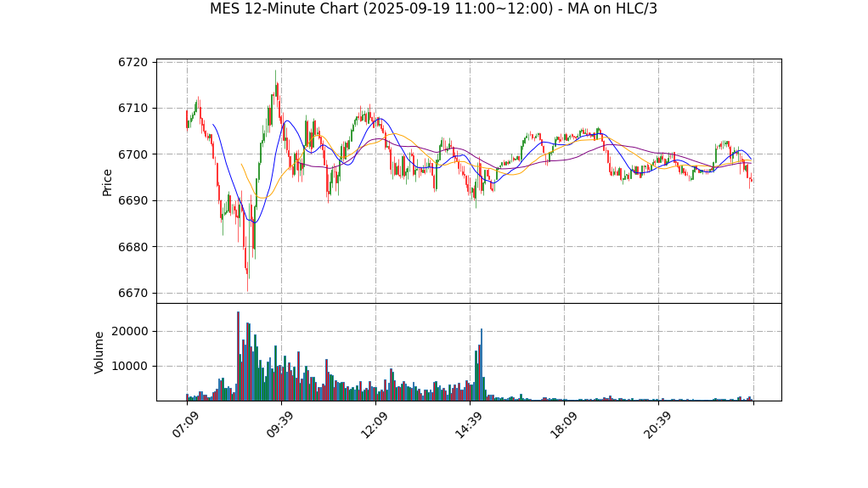Click the 6710 price axis label
868x488 pixels.
132,109
